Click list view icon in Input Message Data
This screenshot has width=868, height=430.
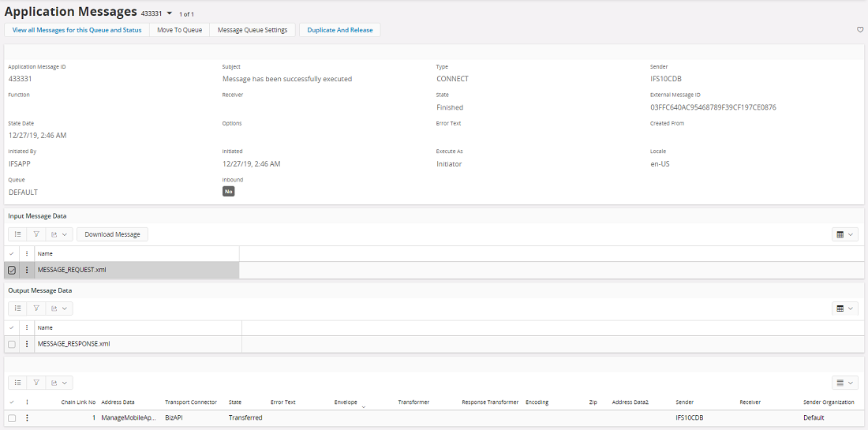coord(17,234)
